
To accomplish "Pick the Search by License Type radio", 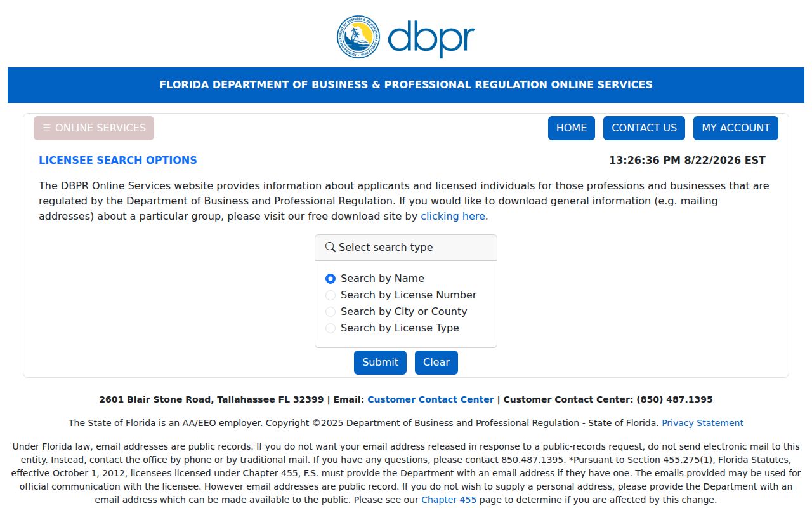I will point(331,328).
